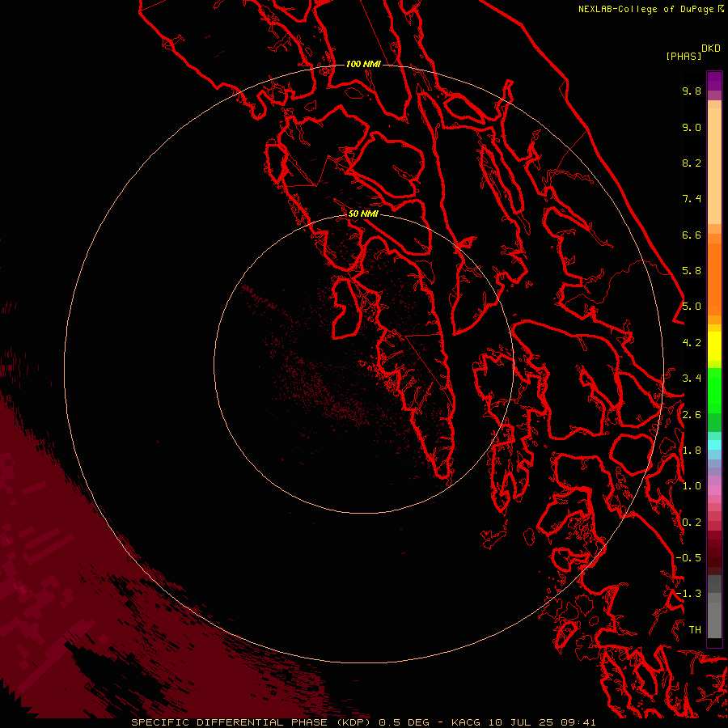Image resolution: width=728 pixels, height=728 pixels.
Task: Click the 1.0 scale value
Action: (x=692, y=486)
